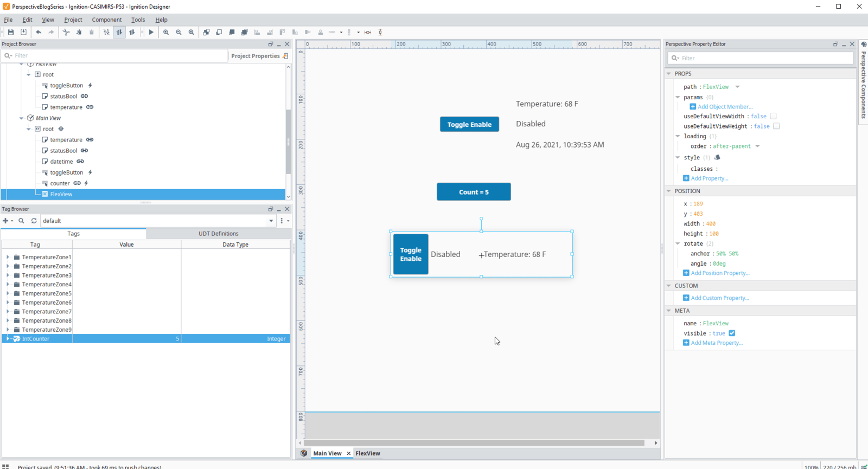Collapse the POSITION section
The width and height of the screenshot is (868, 469).
(669, 191)
